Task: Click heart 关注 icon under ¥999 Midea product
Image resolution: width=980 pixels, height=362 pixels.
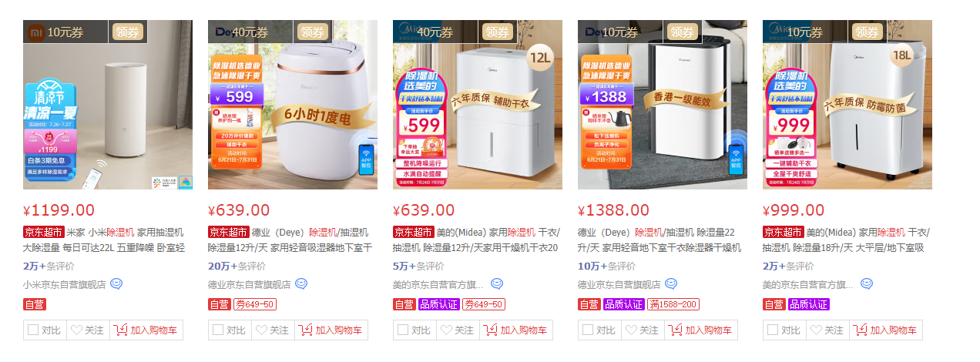Action: tap(816, 330)
